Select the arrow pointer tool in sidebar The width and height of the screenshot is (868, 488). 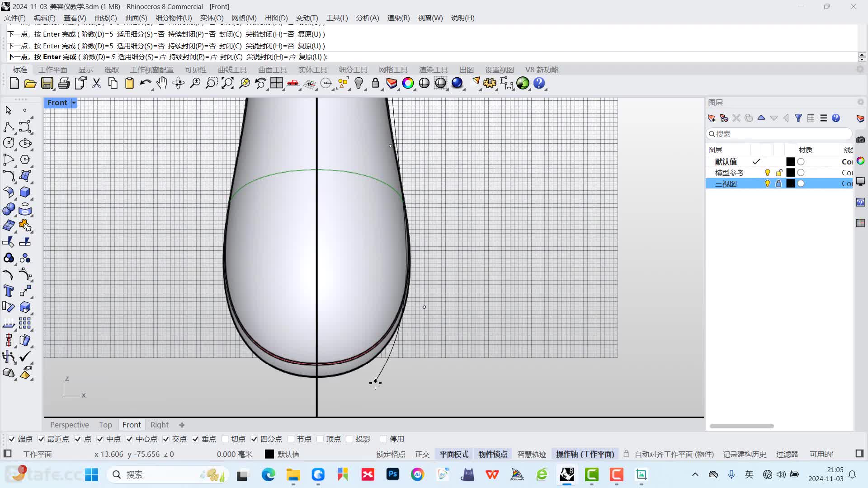(8, 110)
